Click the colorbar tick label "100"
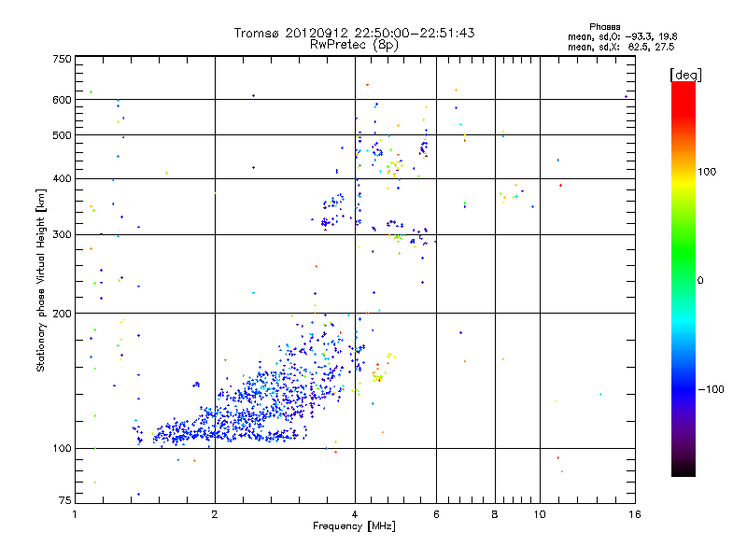Image resolution: width=747 pixels, height=560 pixels. [707, 172]
